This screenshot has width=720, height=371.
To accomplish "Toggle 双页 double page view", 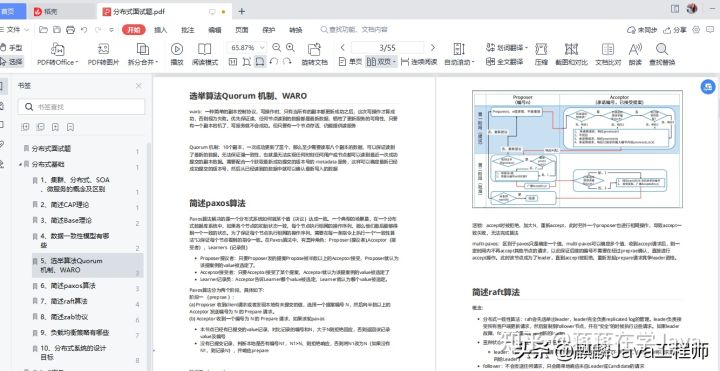I will [381, 62].
